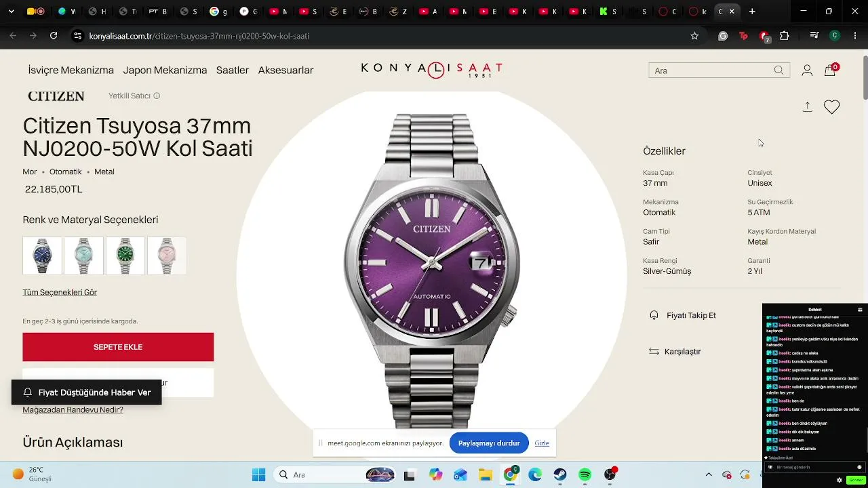Select the green dial color option
Screen dimensions: 868x488
(125, 256)
